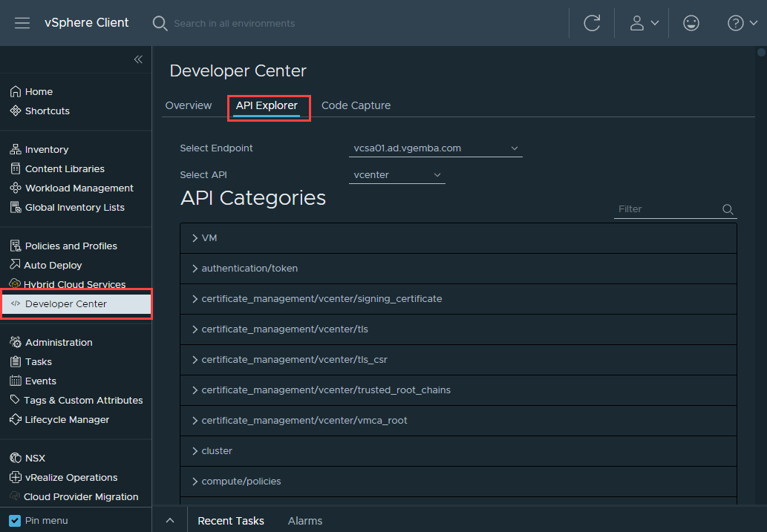Click the Tags & Custom Attributes tag icon
The height and width of the screenshot is (532, 767).
[x=15, y=400]
